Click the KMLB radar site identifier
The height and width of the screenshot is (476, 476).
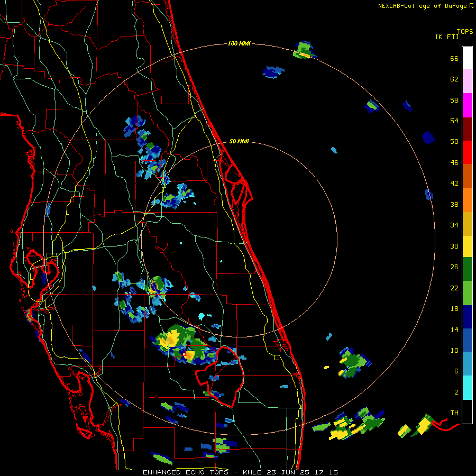coord(253,472)
